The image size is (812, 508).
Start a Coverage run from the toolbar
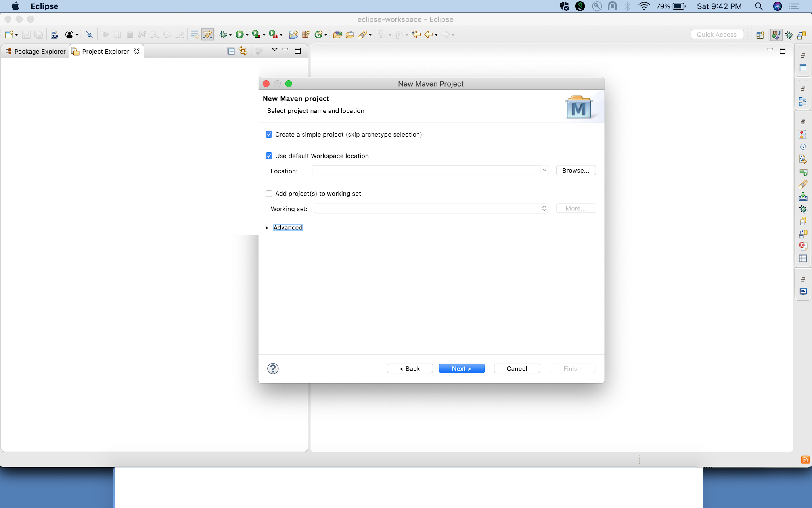[257, 35]
